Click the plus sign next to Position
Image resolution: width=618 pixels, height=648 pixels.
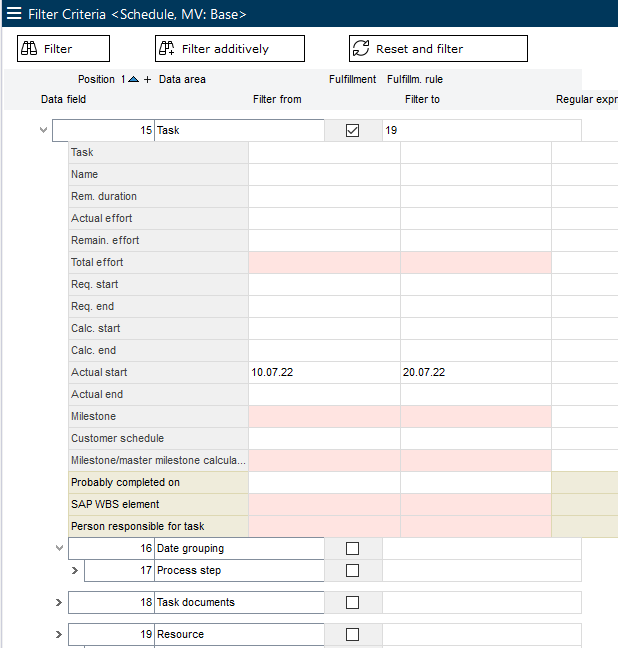pyautogui.click(x=148, y=80)
